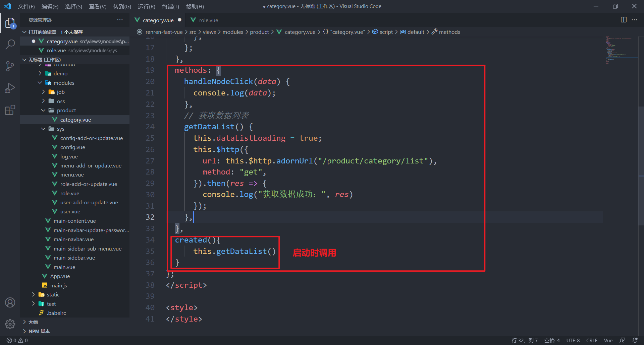Open main-content.vue file
644x345 pixels.
(x=74, y=221)
